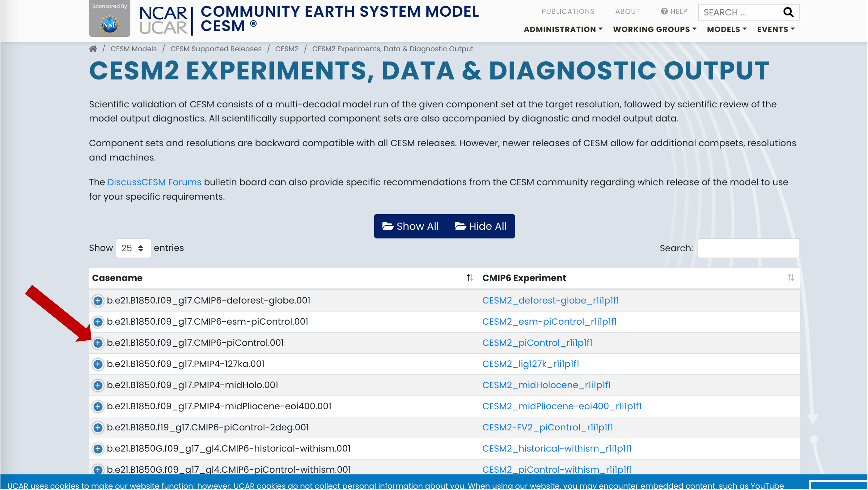Open the About page

coord(627,11)
